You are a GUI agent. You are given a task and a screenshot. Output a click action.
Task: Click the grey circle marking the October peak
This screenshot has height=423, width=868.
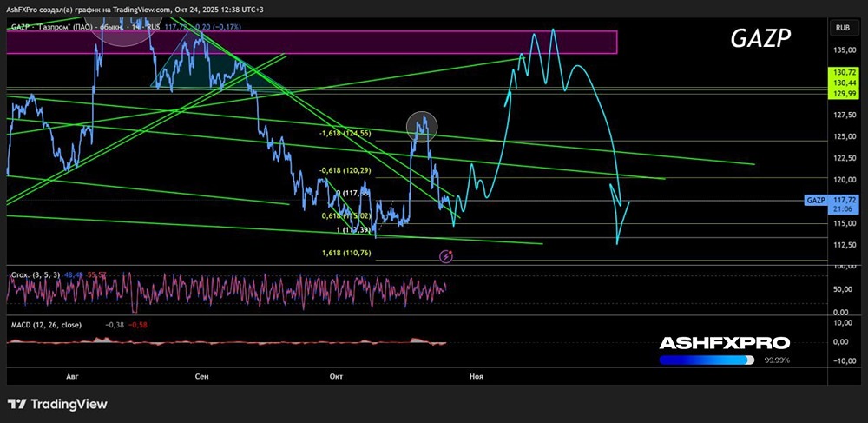[422, 127]
